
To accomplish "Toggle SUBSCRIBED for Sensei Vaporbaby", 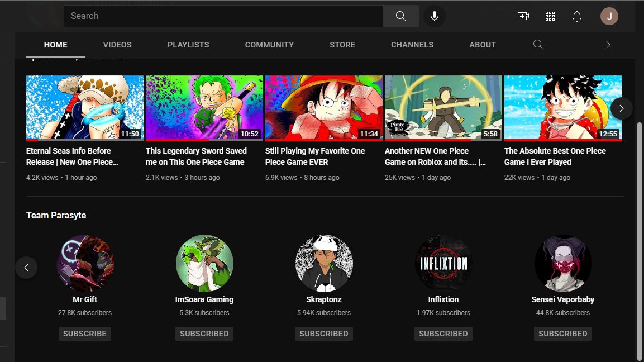I will 562,334.
